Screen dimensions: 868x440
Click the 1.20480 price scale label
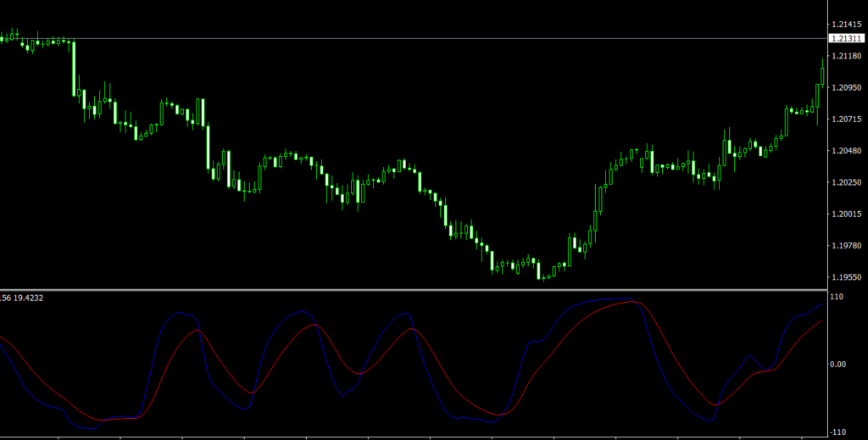847,151
